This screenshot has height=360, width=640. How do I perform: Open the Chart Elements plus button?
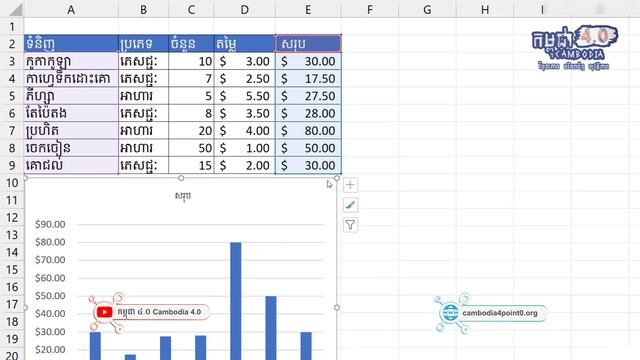[x=350, y=185]
